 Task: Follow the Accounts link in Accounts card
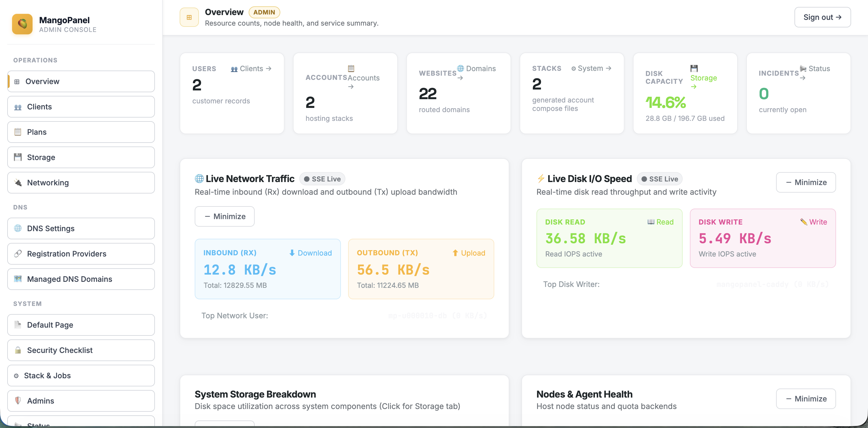(x=363, y=77)
